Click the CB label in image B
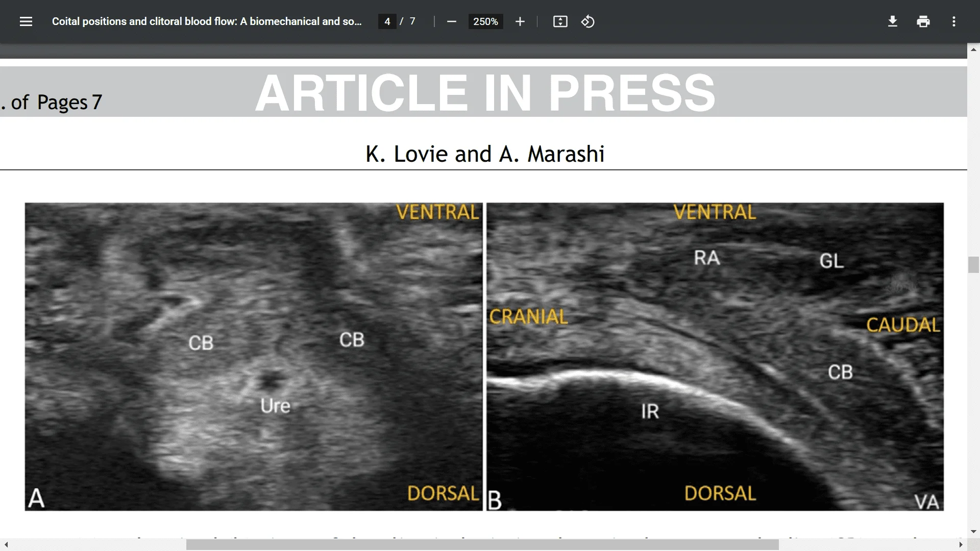Viewport: 980px width, 551px height. tap(840, 372)
